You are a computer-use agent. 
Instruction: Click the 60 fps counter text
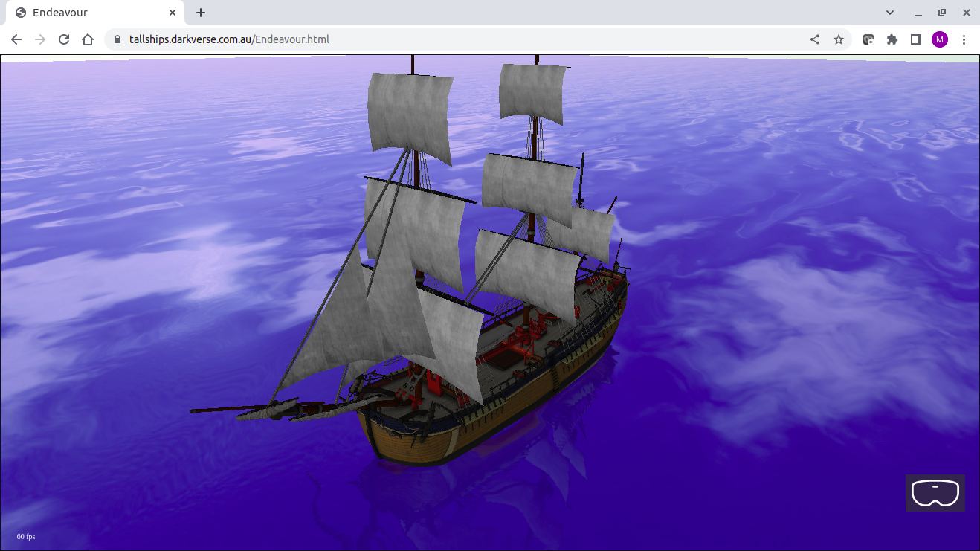click(26, 536)
